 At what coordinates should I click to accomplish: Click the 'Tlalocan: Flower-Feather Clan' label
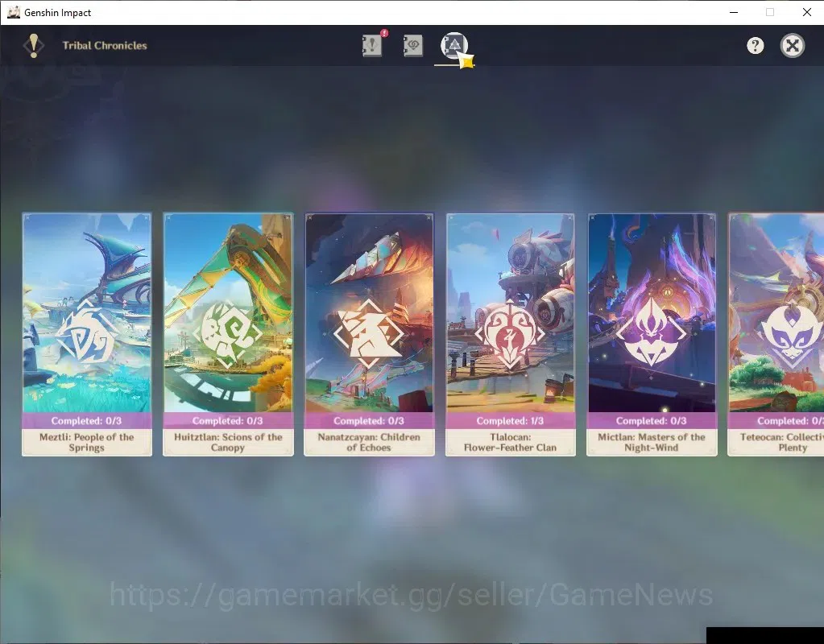pyautogui.click(x=510, y=442)
